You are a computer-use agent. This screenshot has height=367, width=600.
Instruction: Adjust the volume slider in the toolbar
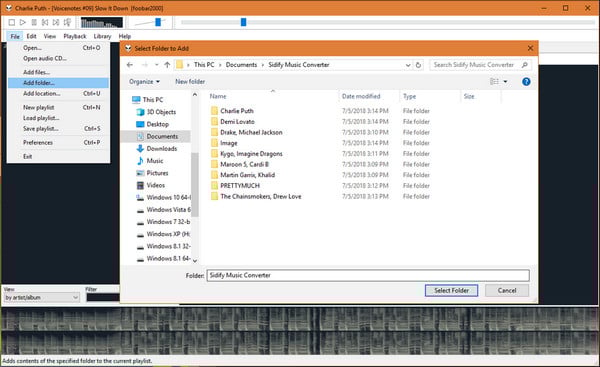(x=158, y=22)
